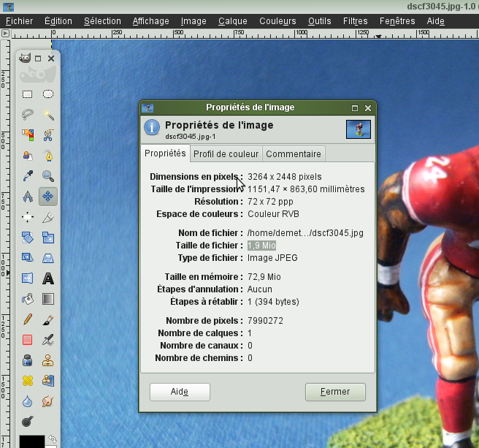Click the '72,9 Mio' memory size value
The height and width of the screenshot is (448, 479).
pos(264,277)
